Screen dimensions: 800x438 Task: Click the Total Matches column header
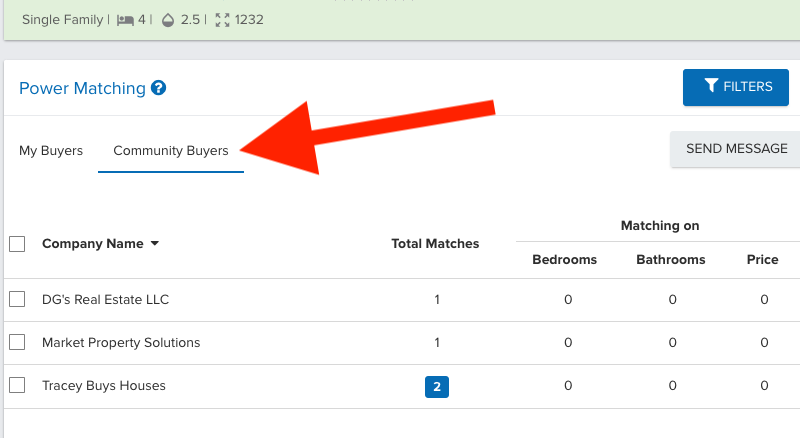click(435, 244)
